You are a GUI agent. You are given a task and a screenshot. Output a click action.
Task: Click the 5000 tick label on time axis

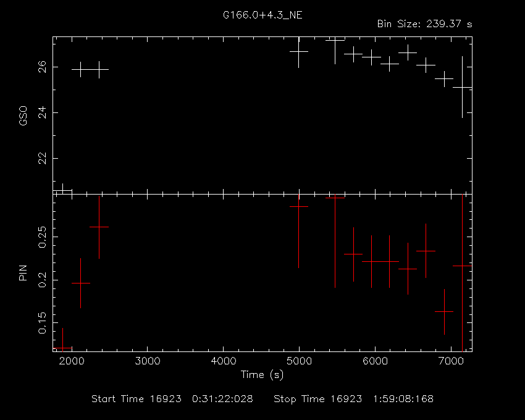click(299, 361)
